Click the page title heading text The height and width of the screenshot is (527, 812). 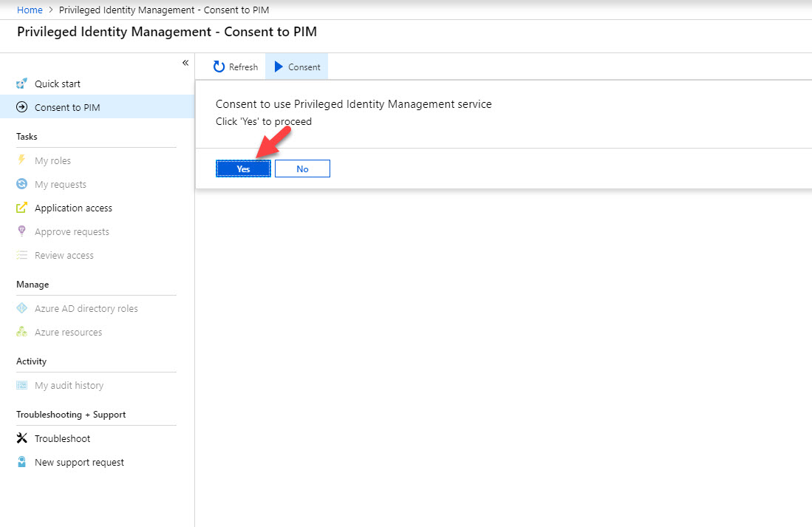click(x=167, y=32)
